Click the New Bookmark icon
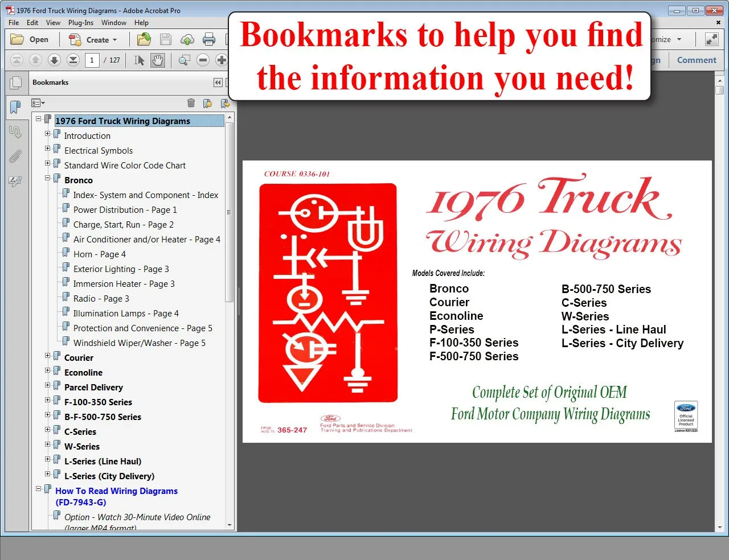 [207, 103]
